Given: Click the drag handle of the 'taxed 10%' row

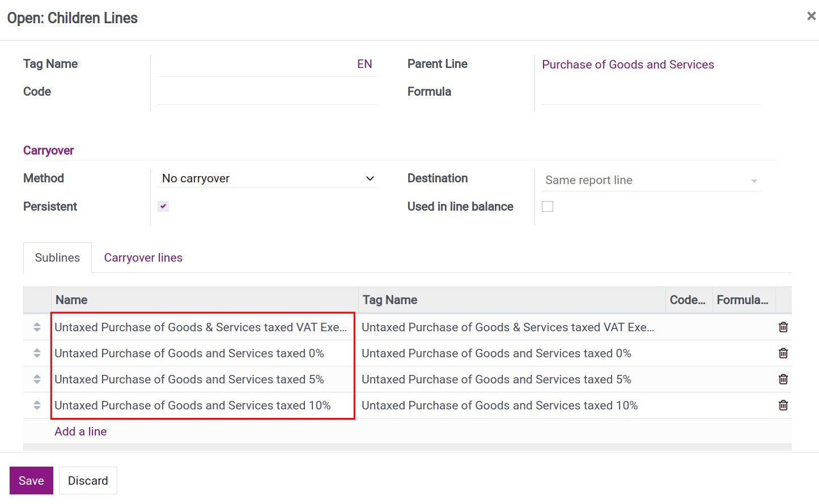Looking at the screenshot, I should click(36, 405).
